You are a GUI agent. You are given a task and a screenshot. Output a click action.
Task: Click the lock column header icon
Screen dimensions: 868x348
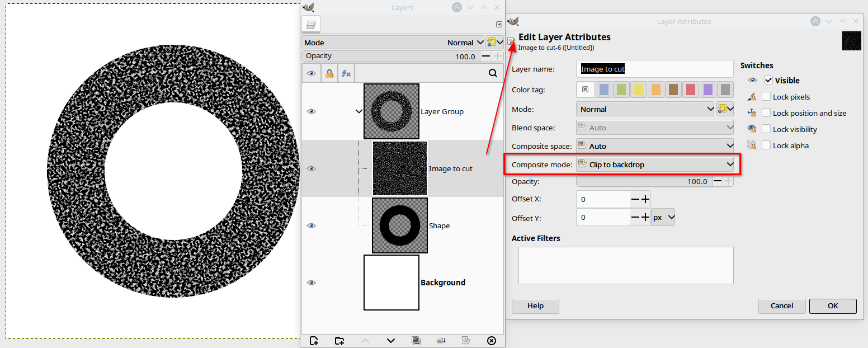pyautogui.click(x=329, y=73)
